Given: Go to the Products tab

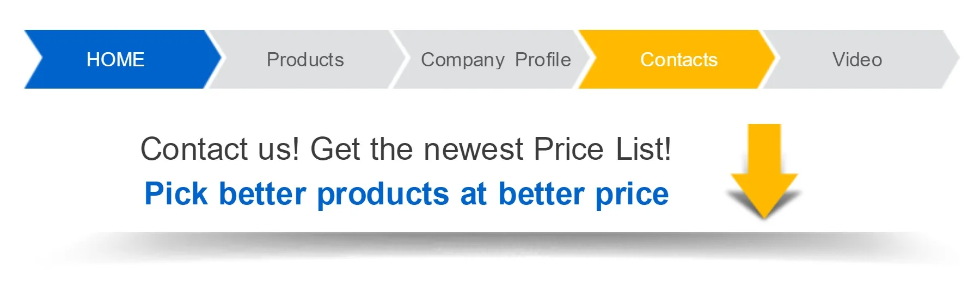Looking at the screenshot, I should point(305,59).
